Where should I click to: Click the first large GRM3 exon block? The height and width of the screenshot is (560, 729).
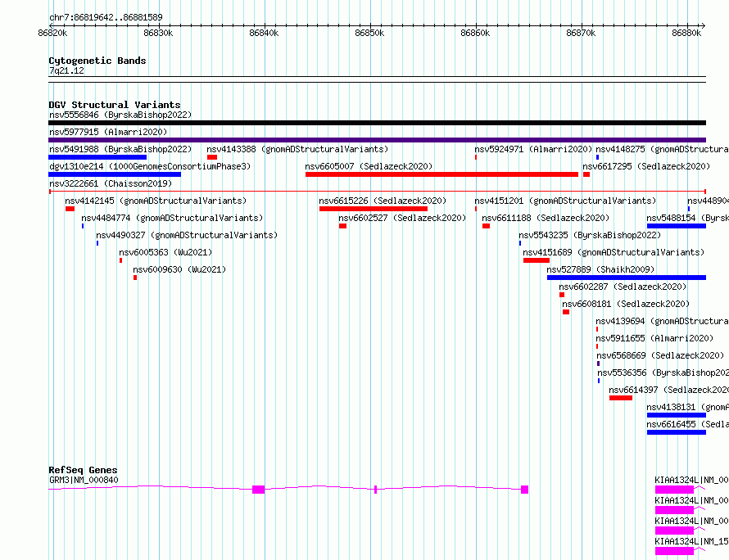259,490
